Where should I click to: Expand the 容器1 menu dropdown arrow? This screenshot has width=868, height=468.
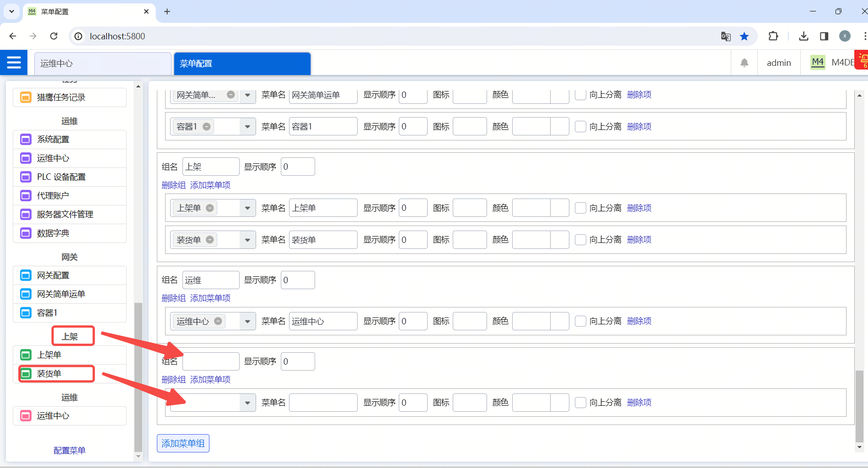tap(247, 127)
